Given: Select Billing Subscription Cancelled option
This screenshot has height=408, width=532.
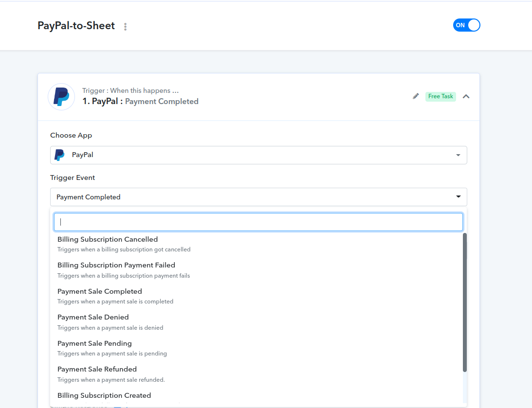Looking at the screenshot, I should (x=258, y=244).
